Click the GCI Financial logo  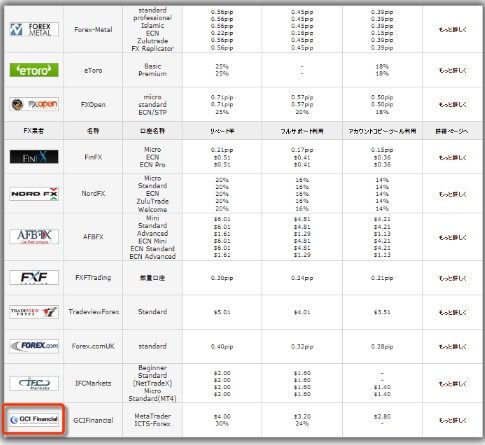click(34, 419)
